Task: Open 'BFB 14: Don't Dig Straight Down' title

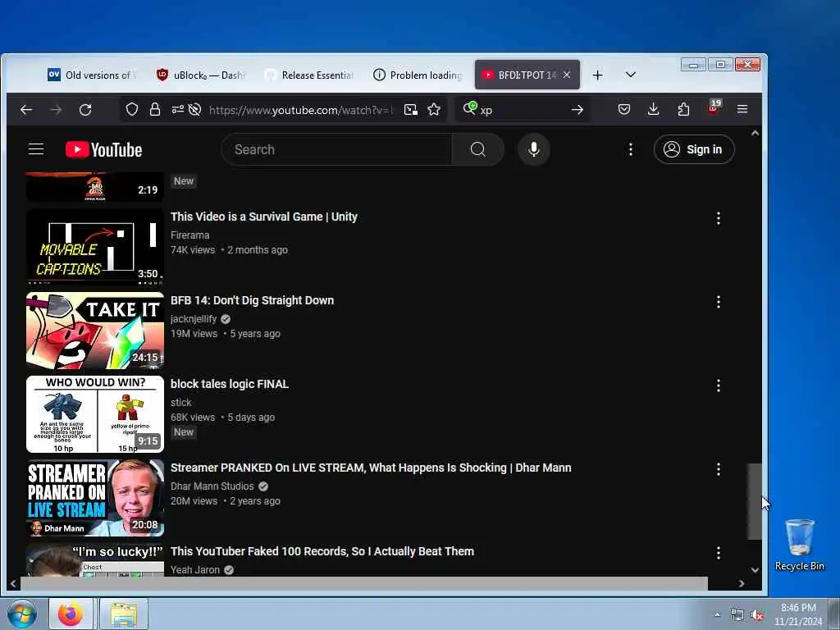Action: pyautogui.click(x=253, y=300)
